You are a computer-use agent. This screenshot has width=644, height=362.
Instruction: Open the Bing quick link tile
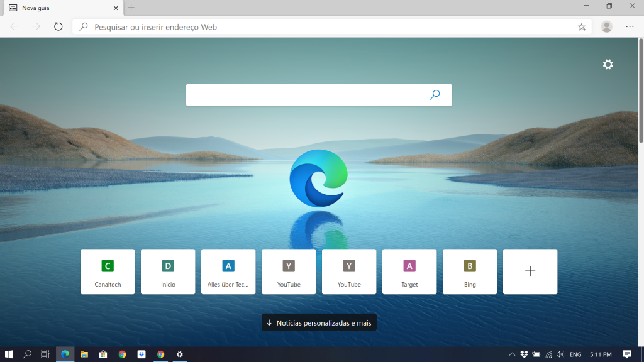point(470,271)
